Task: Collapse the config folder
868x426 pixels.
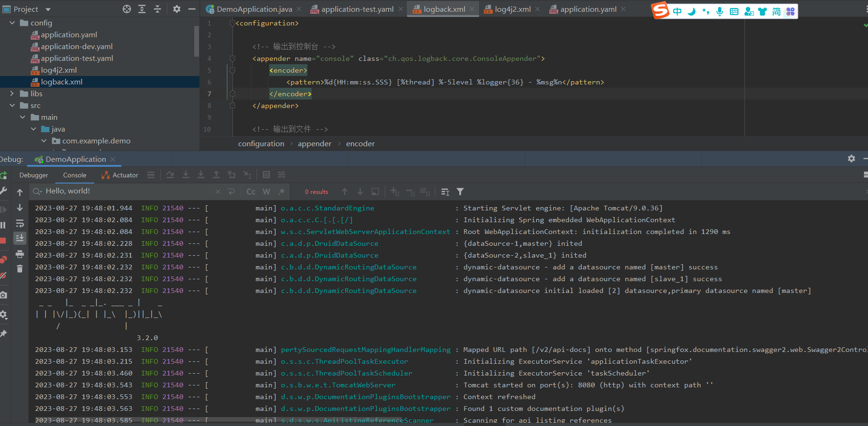Action: 12,23
